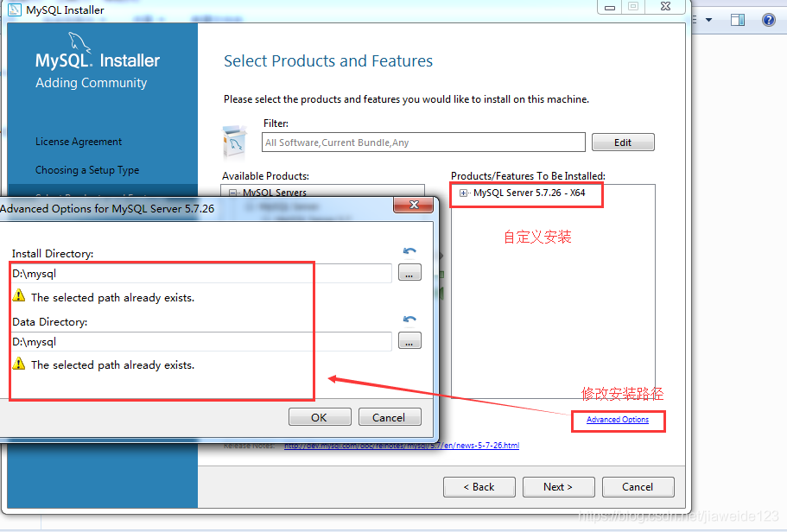Click the Data Directory path field

[200, 342]
